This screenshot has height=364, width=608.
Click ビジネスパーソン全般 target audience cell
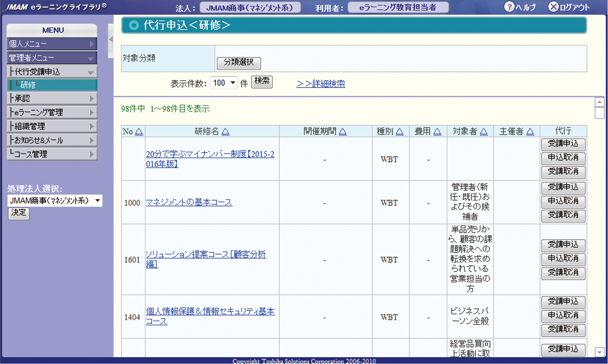(469, 316)
